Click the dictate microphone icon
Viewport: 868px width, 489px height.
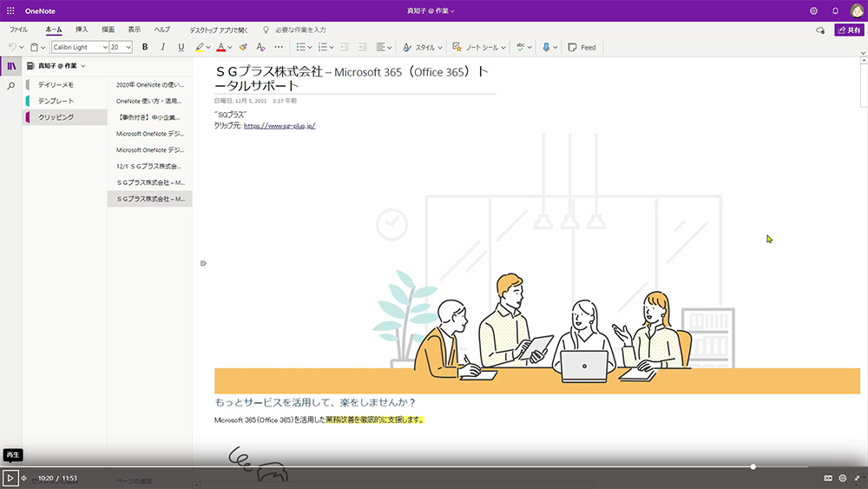(546, 47)
